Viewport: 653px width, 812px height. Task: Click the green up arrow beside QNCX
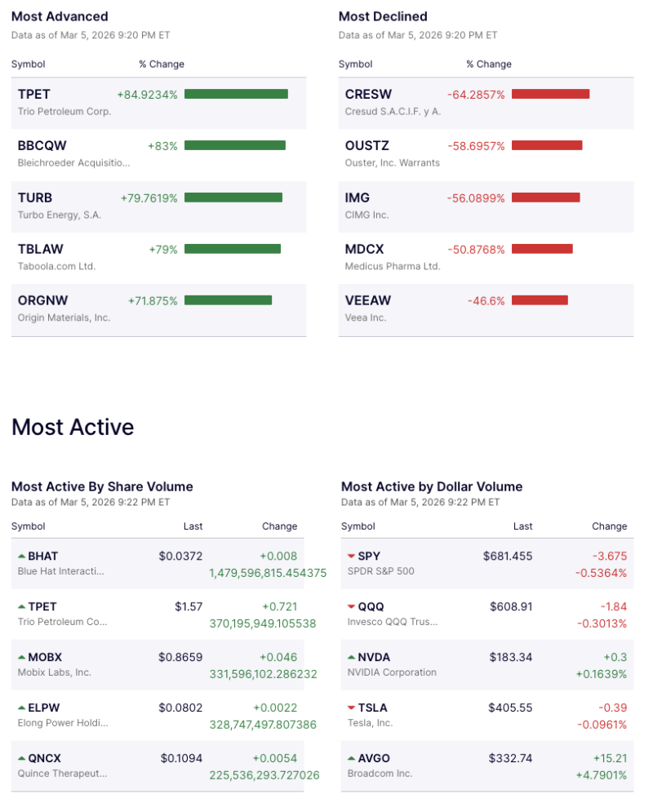[x=21, y=758]
